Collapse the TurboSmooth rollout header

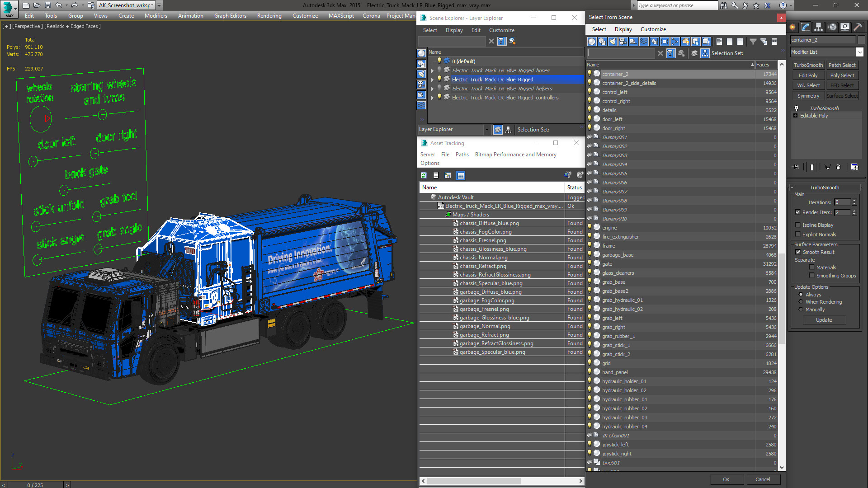tap(824, 188)
